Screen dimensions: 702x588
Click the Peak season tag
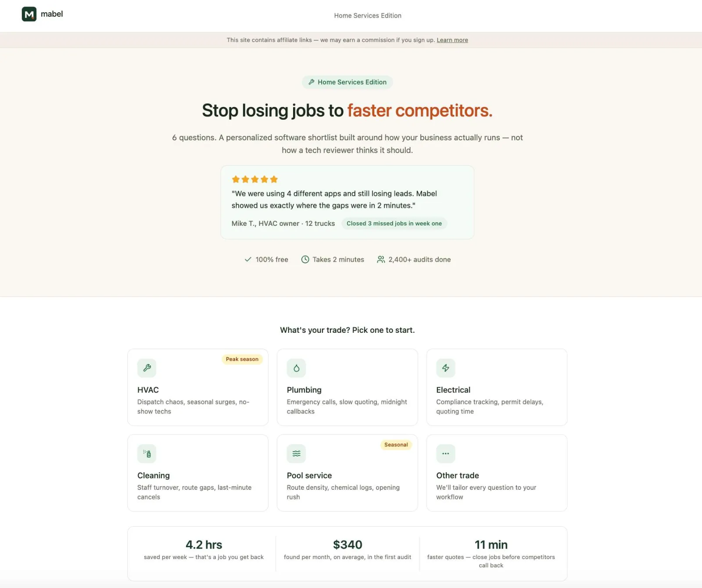pyautogui.click(x=242, y=359)
